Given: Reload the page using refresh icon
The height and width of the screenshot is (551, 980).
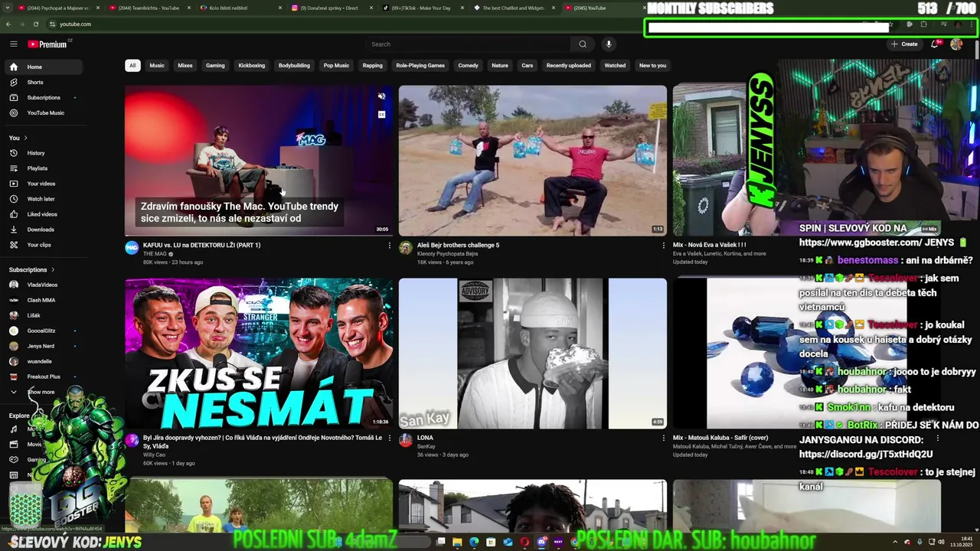Looking at the screenshot, I should (35, 24).
